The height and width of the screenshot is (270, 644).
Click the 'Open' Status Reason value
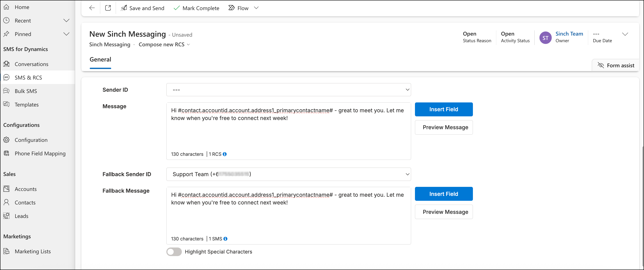[469, 34]
